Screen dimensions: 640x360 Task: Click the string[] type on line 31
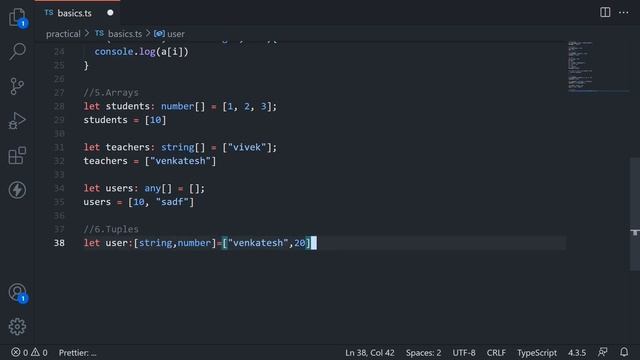click(183, 147)
